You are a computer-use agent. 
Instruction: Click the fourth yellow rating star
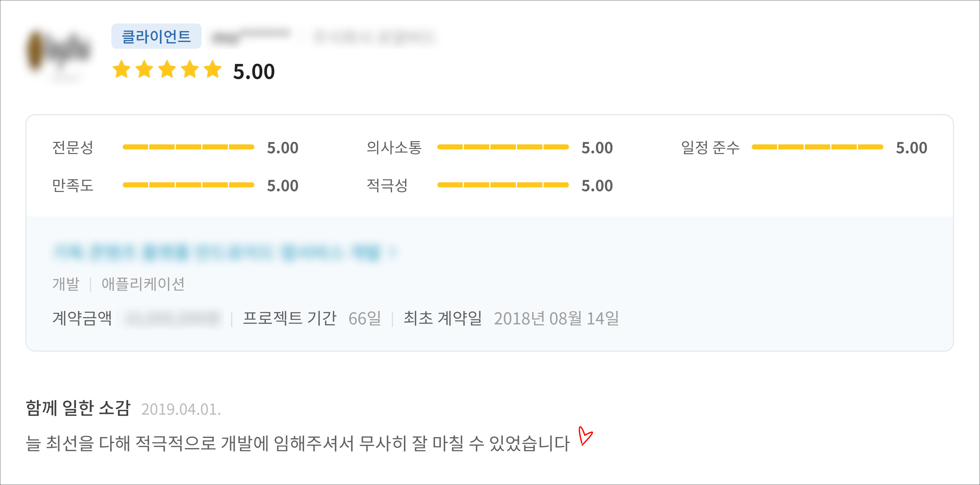click(190, 70)
